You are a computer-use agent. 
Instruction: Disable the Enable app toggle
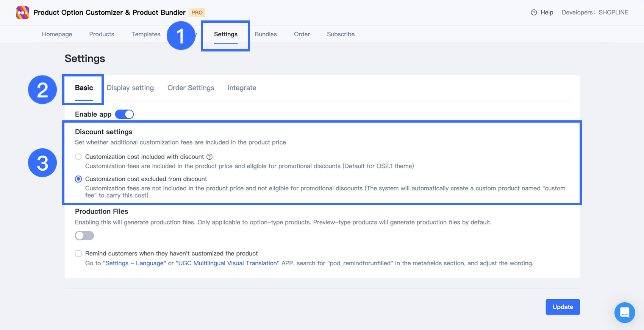(x=125, y=114)
